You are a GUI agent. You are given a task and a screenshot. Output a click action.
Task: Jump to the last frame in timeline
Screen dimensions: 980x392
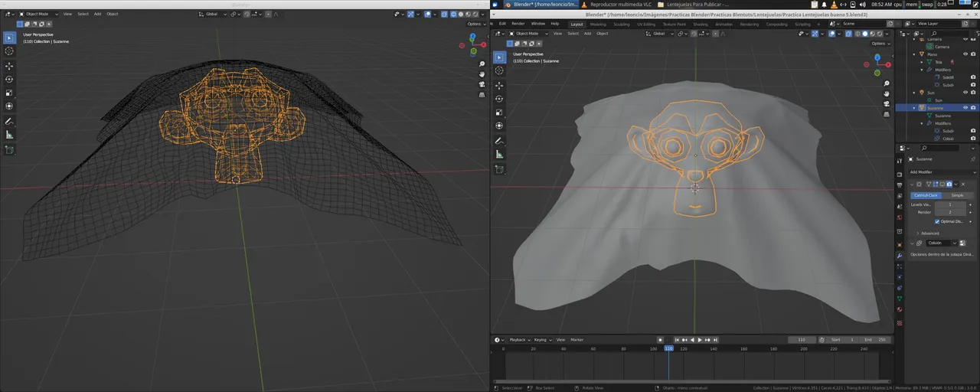click(715, 339)
